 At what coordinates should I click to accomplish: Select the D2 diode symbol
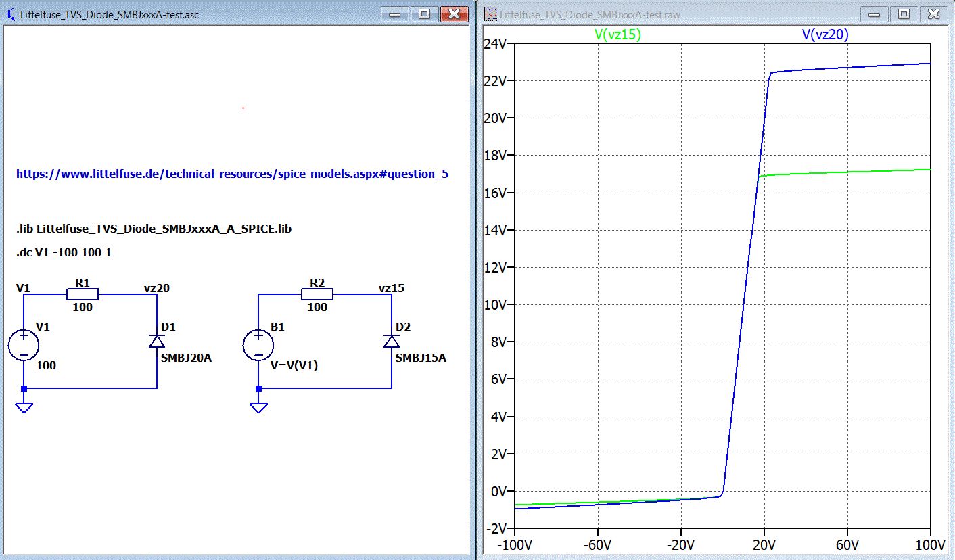coord(391,342)
